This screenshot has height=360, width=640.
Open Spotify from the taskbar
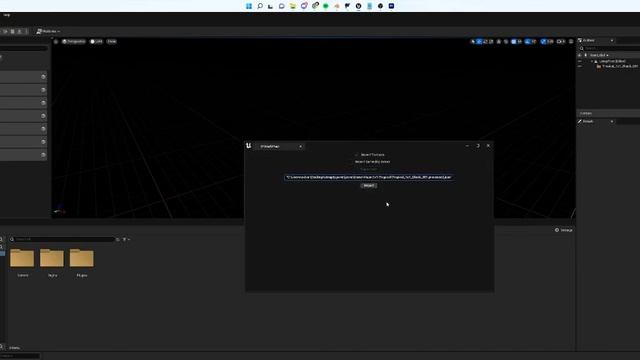click(x=326, y=6)
